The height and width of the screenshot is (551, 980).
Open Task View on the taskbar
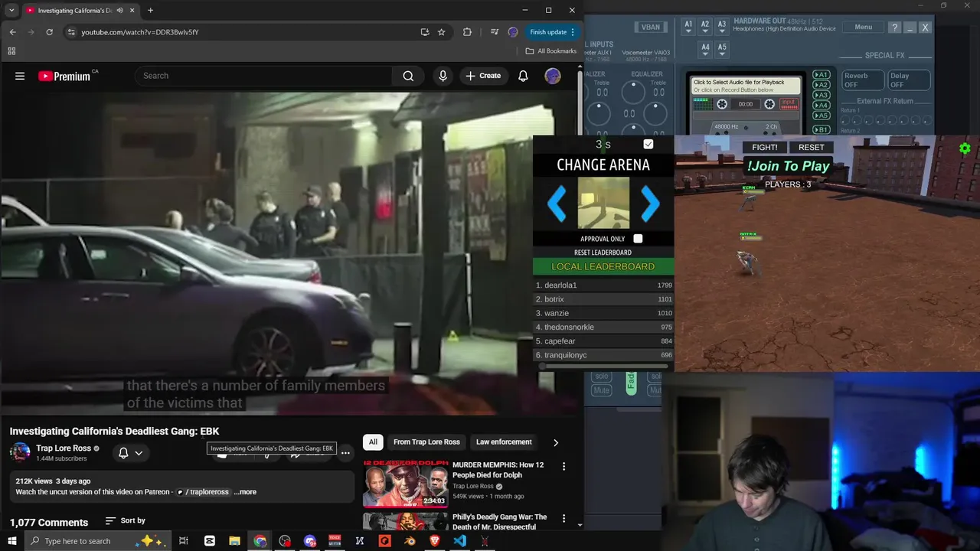[x=184, y=541]
